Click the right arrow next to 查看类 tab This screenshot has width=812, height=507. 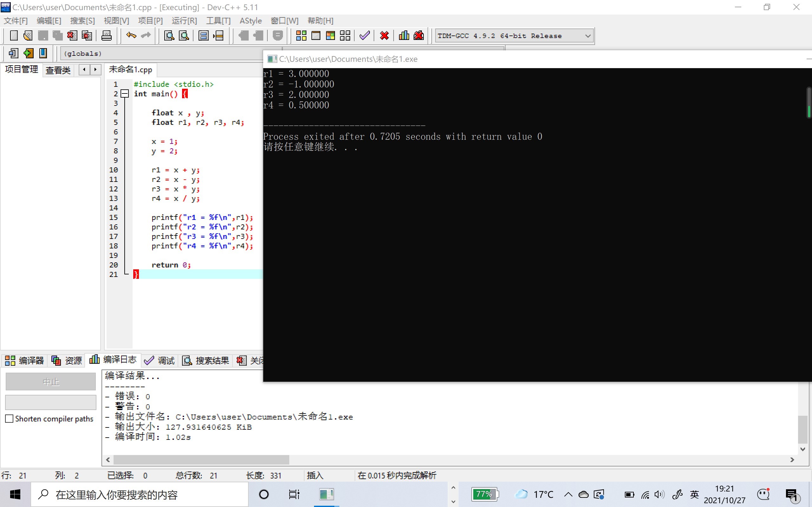(x=95, y=69)
